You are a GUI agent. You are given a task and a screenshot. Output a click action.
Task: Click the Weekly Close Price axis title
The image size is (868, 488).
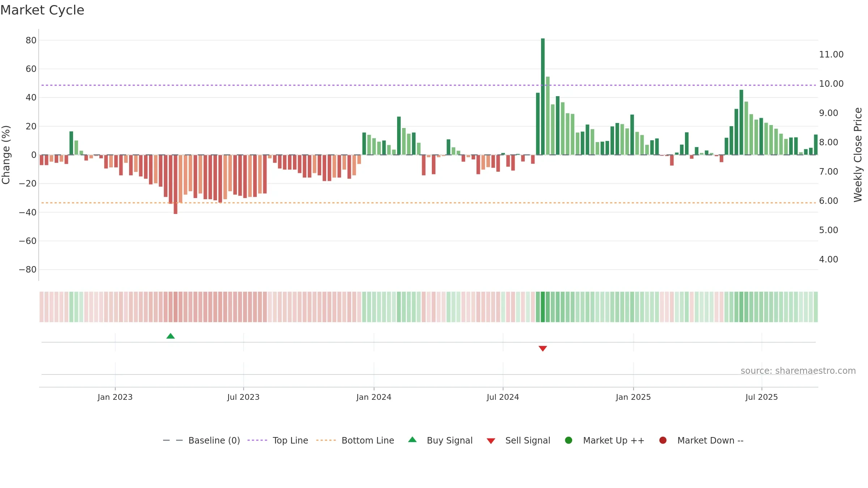click(x=858, y=155)
